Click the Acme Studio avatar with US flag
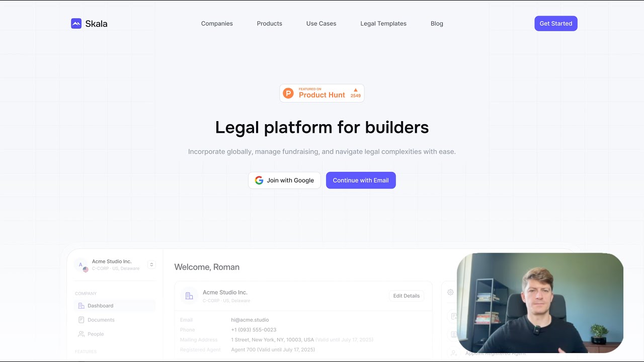The image size is (644, 362). pos(82,265)
